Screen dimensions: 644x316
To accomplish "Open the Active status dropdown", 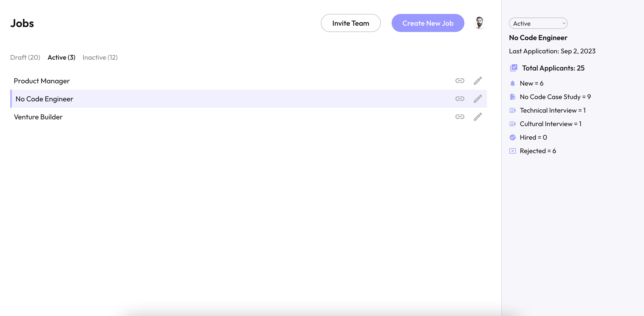I will (538, 23).
